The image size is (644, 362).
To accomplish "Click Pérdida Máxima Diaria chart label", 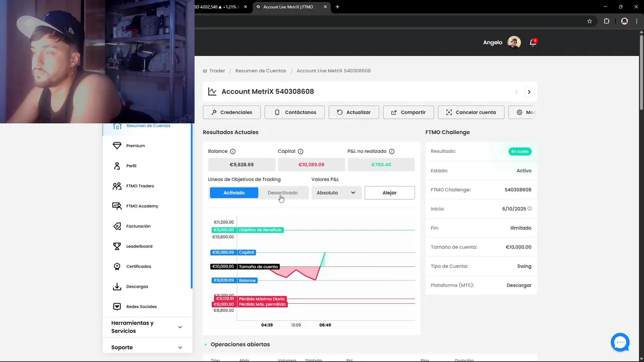I will tap(262, 299).
